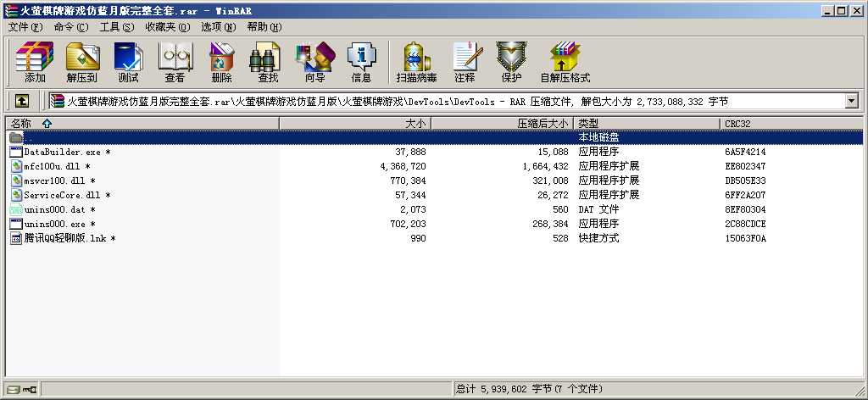Go up one folder with arrow button
The image size is (868, 400).
coord(21,101)
